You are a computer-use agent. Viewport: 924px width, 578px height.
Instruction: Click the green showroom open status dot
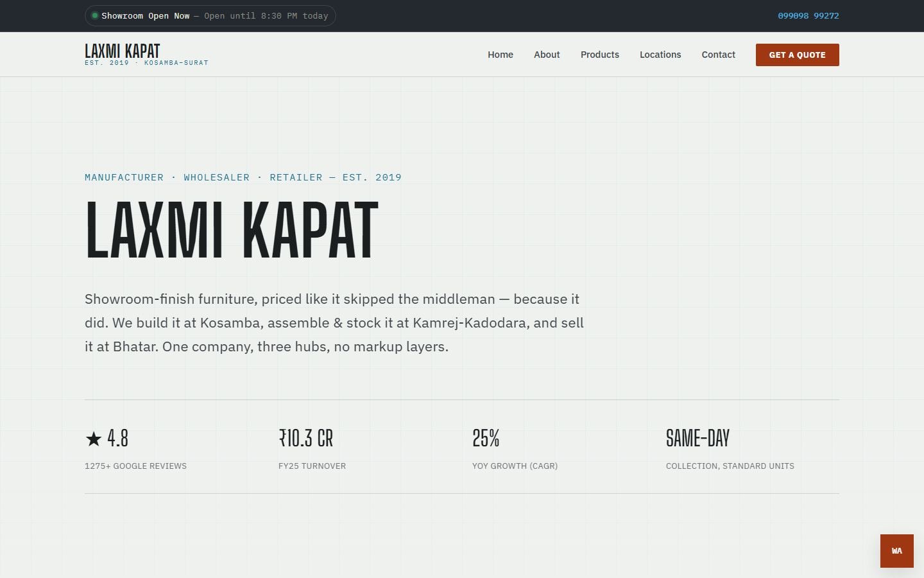pyautogui.click(x=95, y=15)
